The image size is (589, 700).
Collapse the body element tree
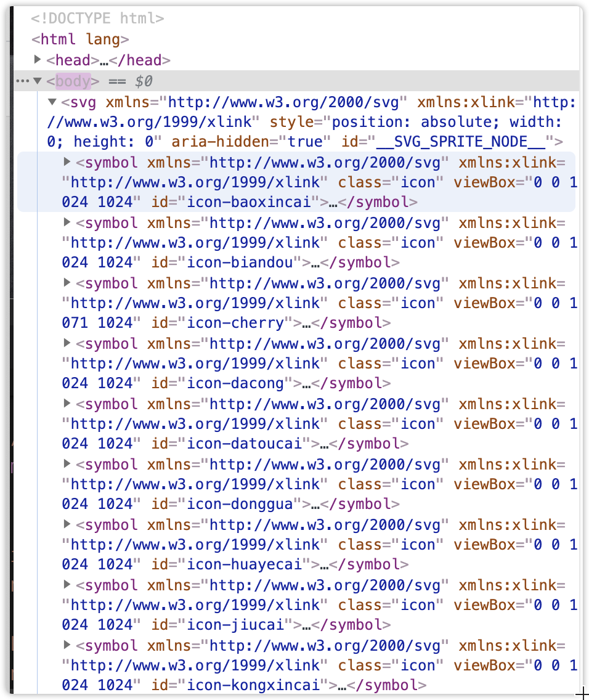coord(37,81)
